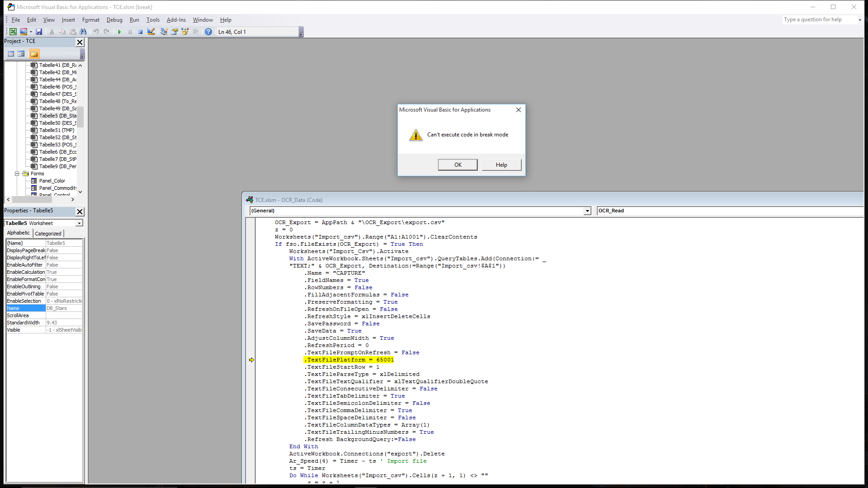Open toolbar options dropdown after Ln Col
Screen dimensions: 868x488
tap(302, 32)
